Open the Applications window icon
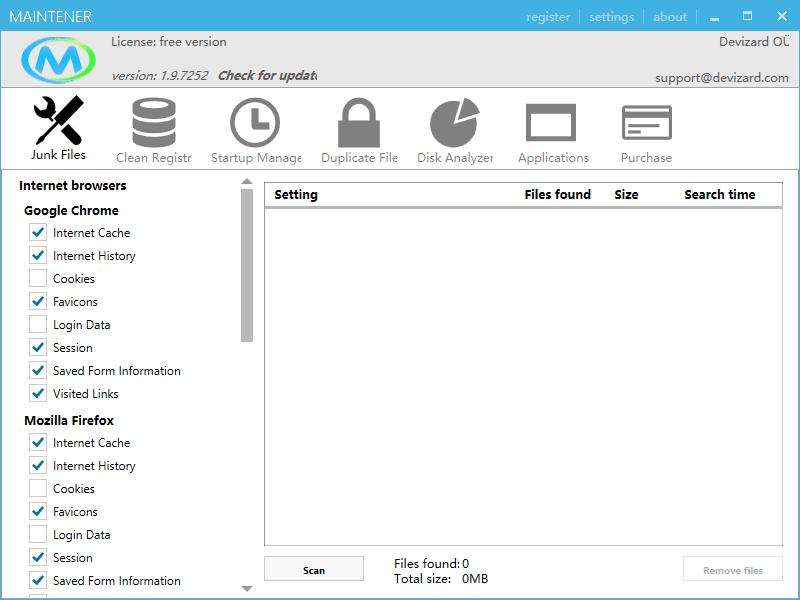This screenshot has height=600, width=800. (552, 123)
